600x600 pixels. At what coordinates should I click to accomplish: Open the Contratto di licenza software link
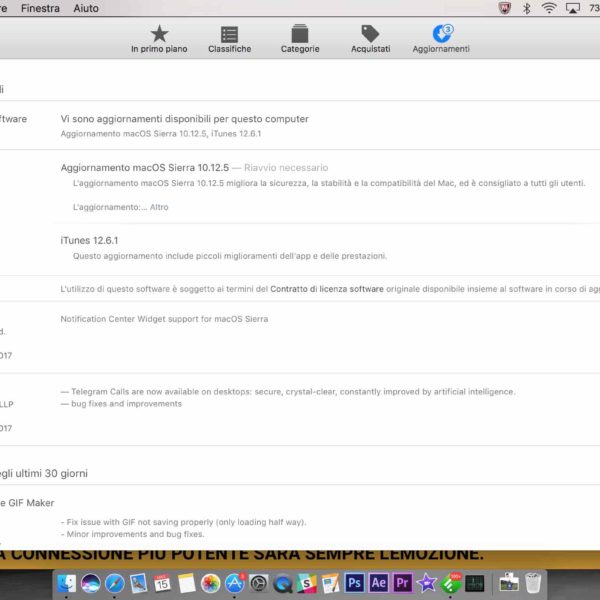pyautogui.click(x=327, y=289)
